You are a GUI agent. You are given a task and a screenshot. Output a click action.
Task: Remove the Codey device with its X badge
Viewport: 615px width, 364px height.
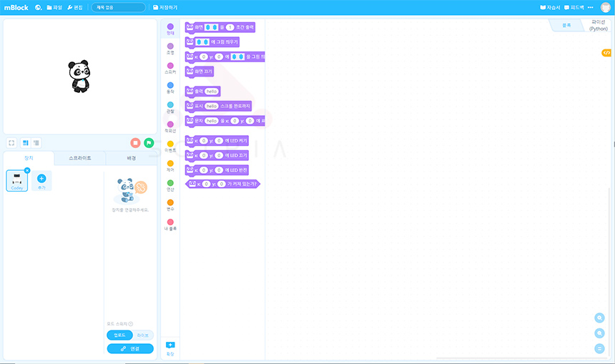27,170
